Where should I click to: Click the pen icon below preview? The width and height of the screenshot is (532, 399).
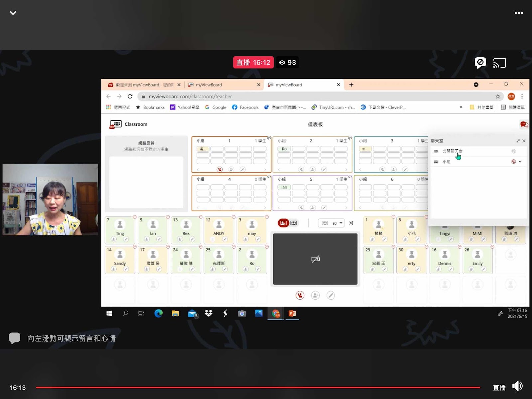[331, 295]
